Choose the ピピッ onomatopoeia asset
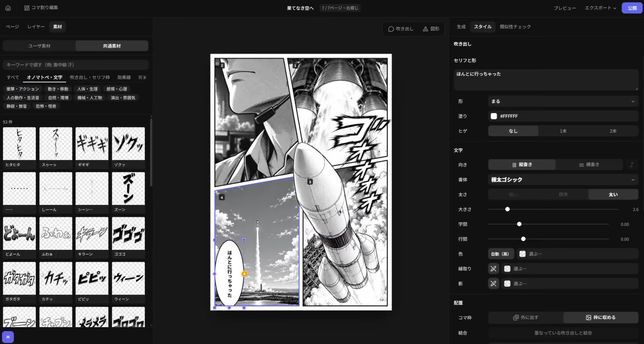Image resolution: width=644 pixels, height=344 pixels. point(92,282)
